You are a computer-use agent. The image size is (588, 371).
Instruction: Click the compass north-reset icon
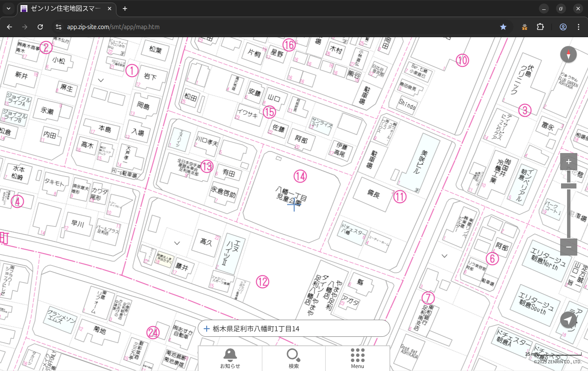coord(568,55)
